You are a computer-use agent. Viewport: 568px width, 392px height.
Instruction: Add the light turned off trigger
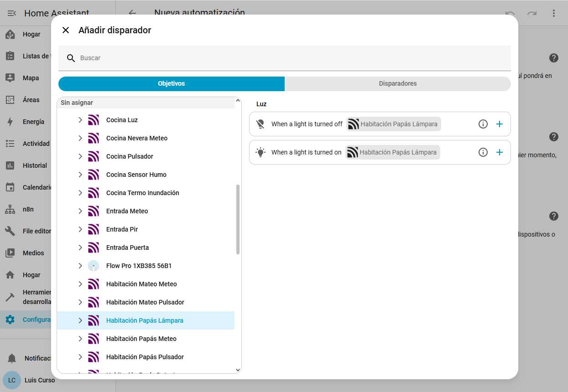(x=500, y=124)
